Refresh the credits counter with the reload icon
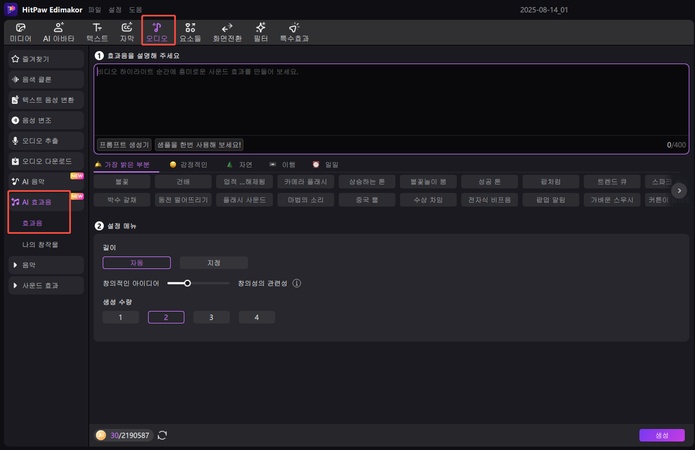695x450 pixels. click(x=162, y=435)
